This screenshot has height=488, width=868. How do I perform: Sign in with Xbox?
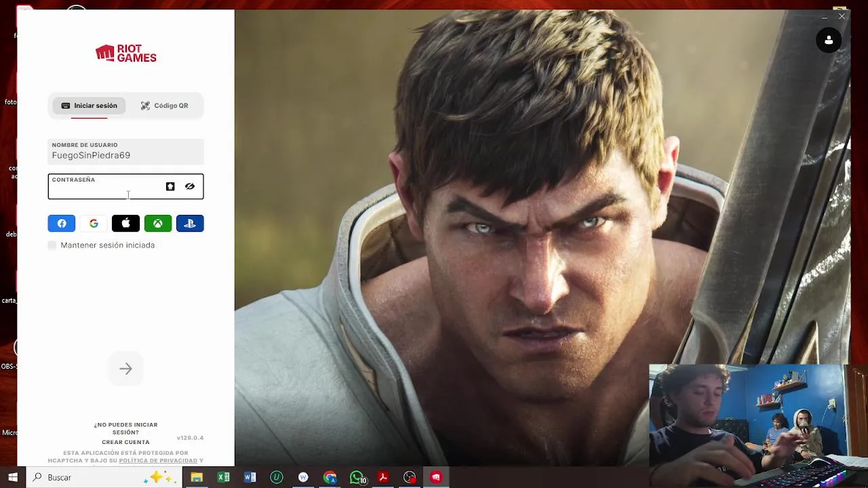(x=158, y=224)
